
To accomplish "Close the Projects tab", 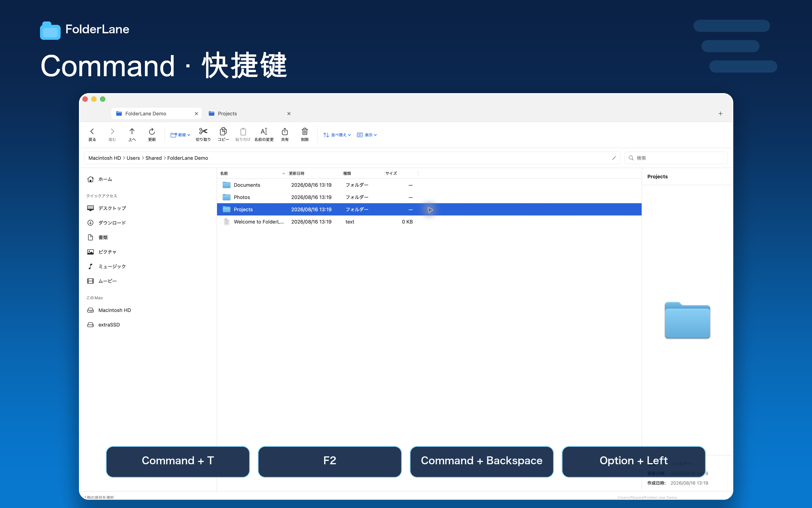I will (x=289, y=113).
